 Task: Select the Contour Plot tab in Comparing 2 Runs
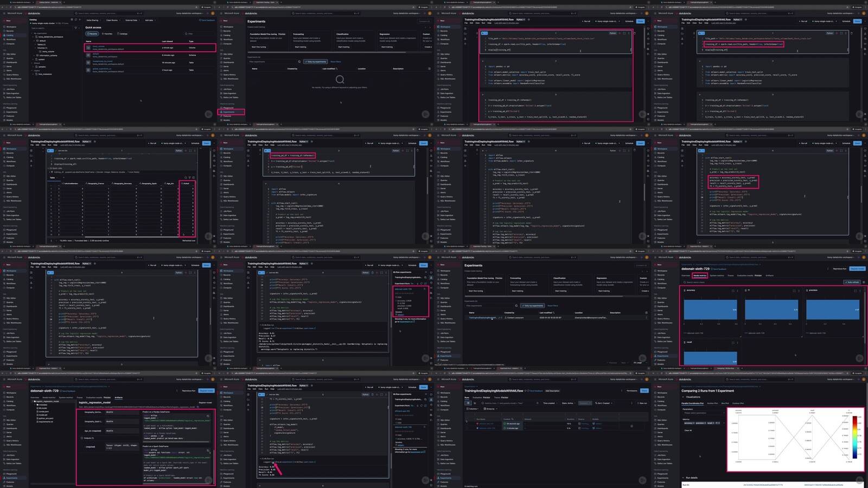click(x=738, y=403)
